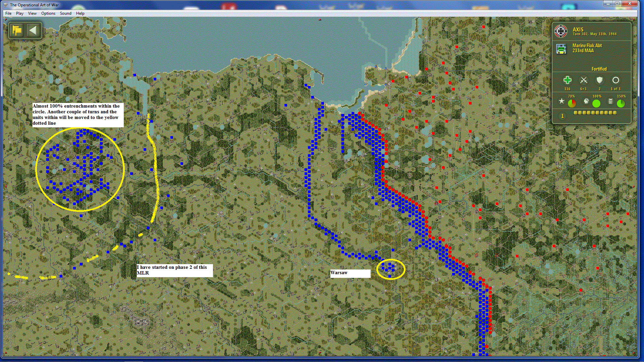Click the '116' health value
This screenshot has height=362, width=644.
(x=567, y=89)
